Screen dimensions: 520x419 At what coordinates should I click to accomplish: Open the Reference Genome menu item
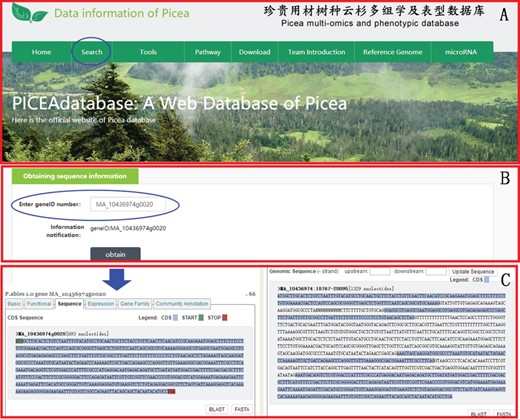[x=393, y=52]
